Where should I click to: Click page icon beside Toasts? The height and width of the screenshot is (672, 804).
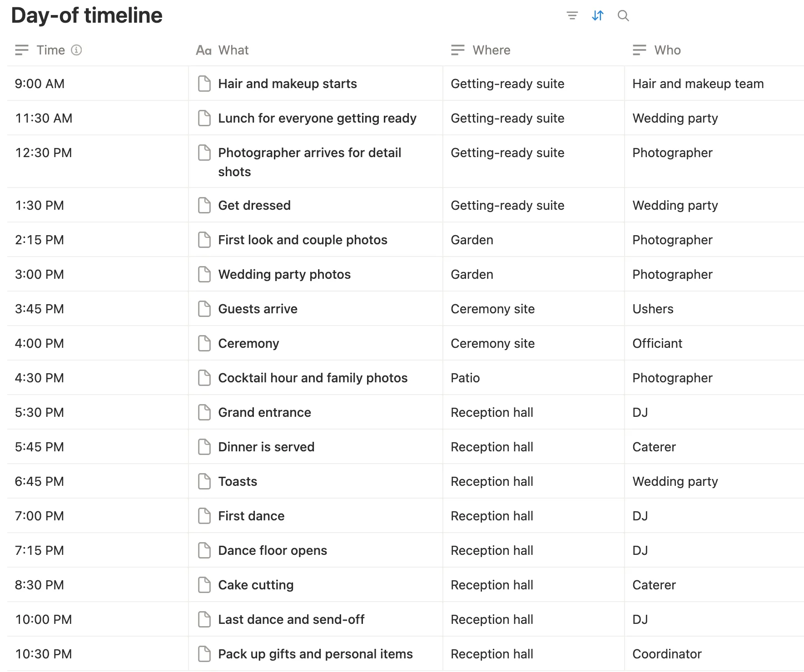pyautogui.click(x=204, y=481)
